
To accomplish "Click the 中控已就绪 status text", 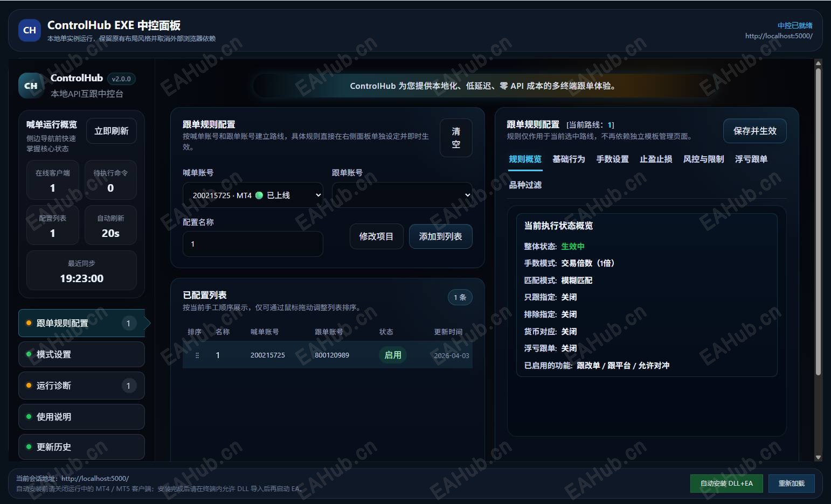I will point(795,25).
